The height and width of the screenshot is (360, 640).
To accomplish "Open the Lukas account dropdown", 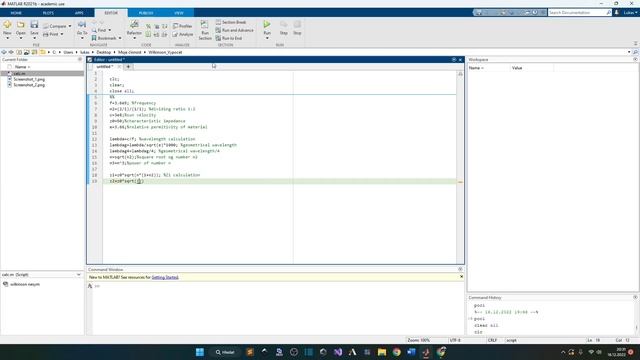I will point(630,13).
